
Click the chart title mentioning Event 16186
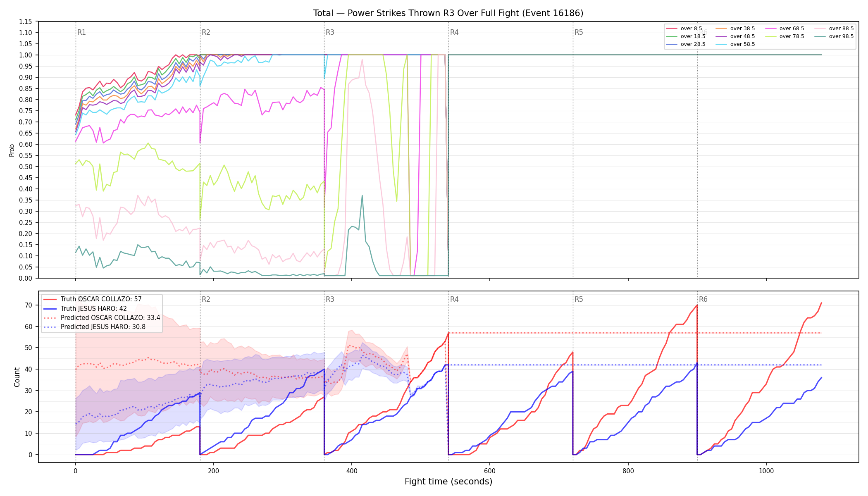(448, 13)
